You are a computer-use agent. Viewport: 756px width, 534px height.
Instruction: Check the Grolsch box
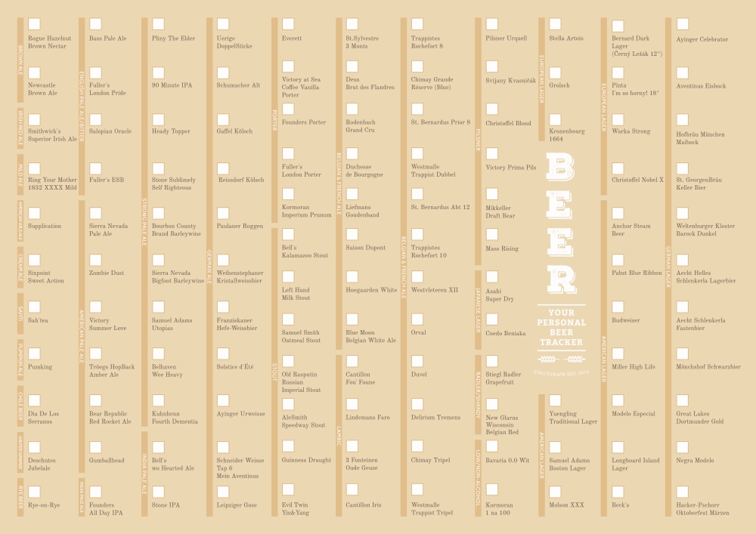click(555, 73)
